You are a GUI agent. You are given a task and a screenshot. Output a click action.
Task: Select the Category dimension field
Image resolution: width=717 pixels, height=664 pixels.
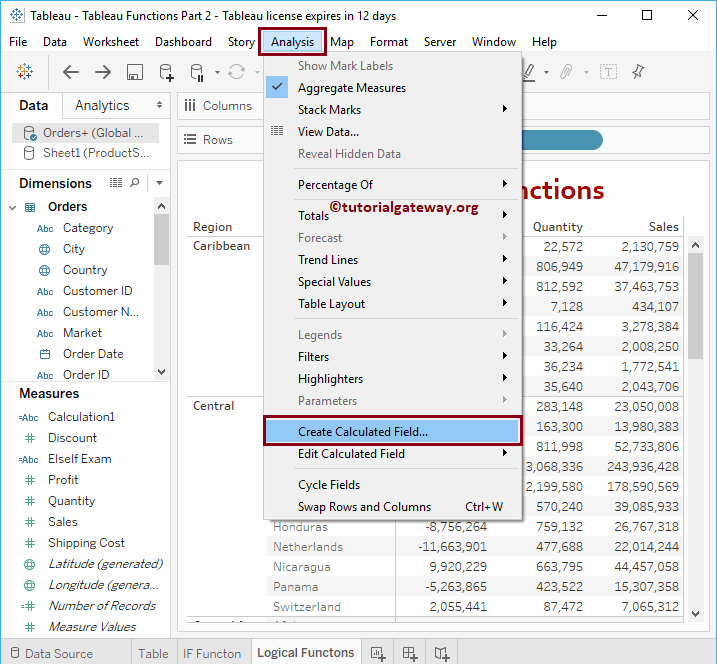pyautogui.click(x=88, y=228)
